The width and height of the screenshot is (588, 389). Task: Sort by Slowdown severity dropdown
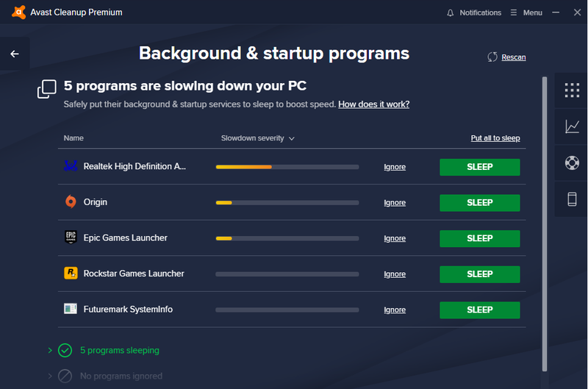pos(258,138)
